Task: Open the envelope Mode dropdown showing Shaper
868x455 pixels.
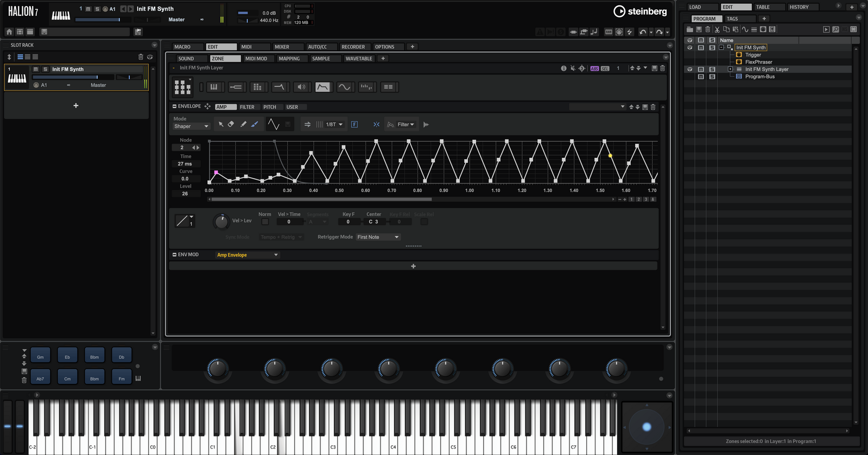Action: pos(191,127)
